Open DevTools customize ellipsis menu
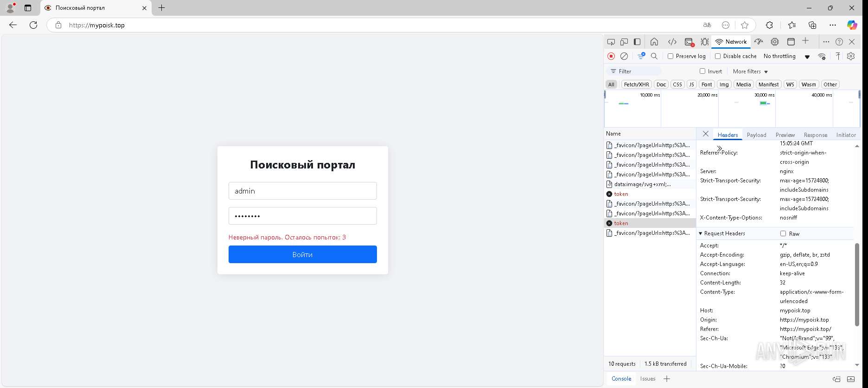This screenshot has width=868, height=388. click(826, 42)
